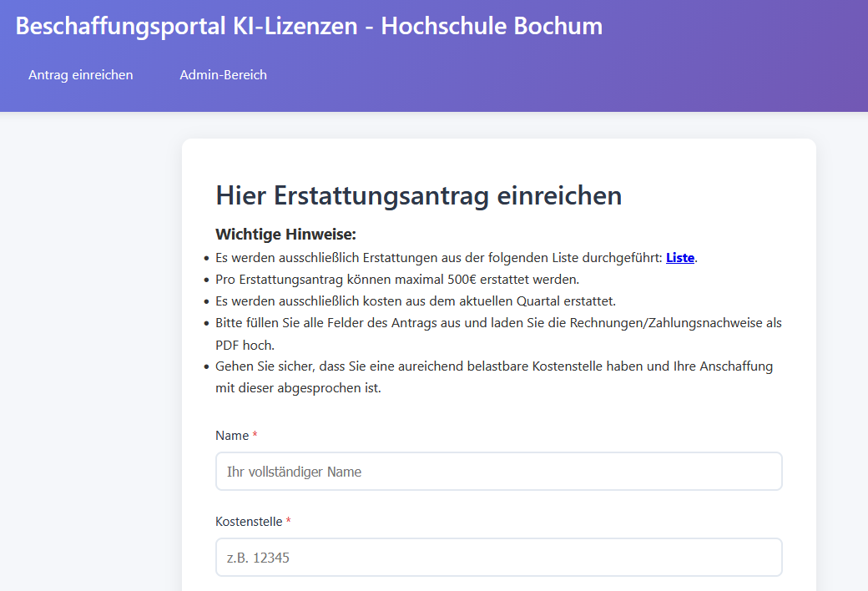Click the note about maximal 500€ reimbursement
This screenshot has width=868, height=591.
(x=397, y=280)
